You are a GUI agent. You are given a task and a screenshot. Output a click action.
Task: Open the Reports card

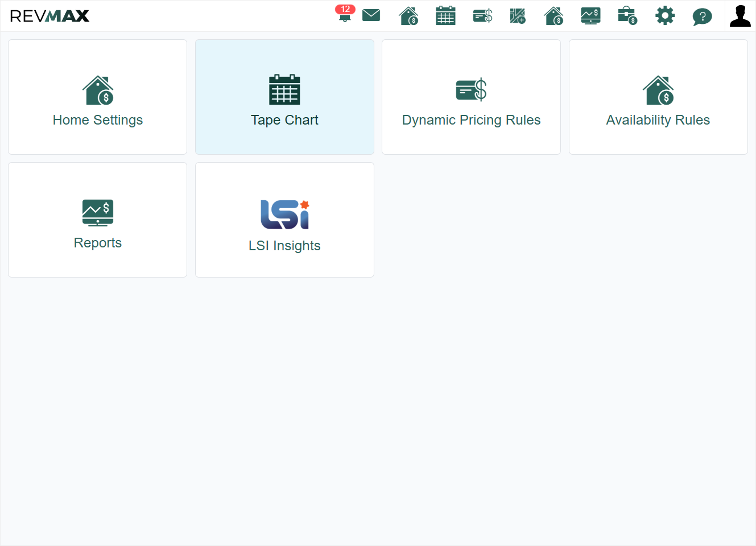coord(98,220)
